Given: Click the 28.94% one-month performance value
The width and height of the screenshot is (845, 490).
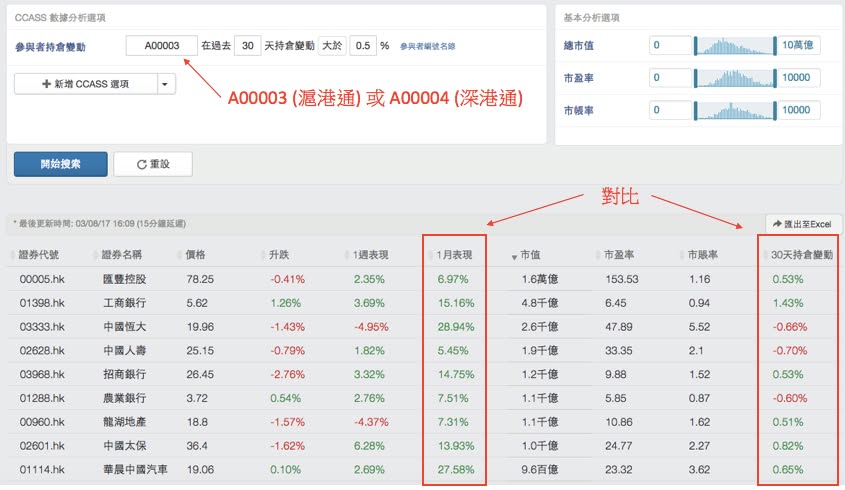Looking at the screenshot, I should click(456, 327).
